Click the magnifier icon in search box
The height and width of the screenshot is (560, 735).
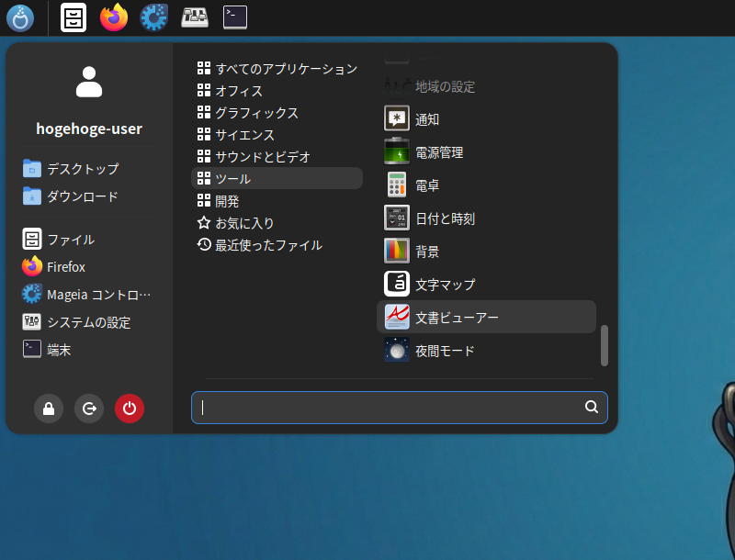click(592, 407)
